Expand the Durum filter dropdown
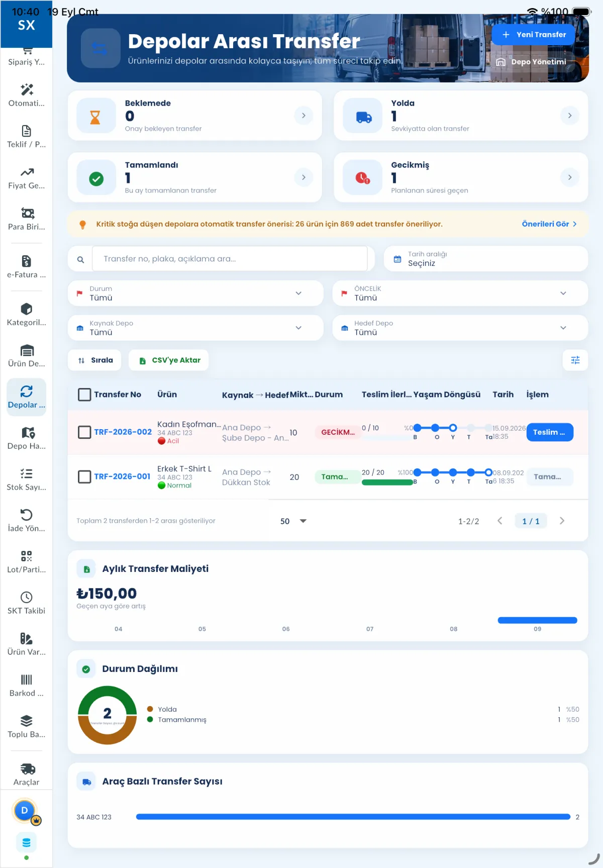The width and height of the screenshot is (603, 868). pos(195,293)
